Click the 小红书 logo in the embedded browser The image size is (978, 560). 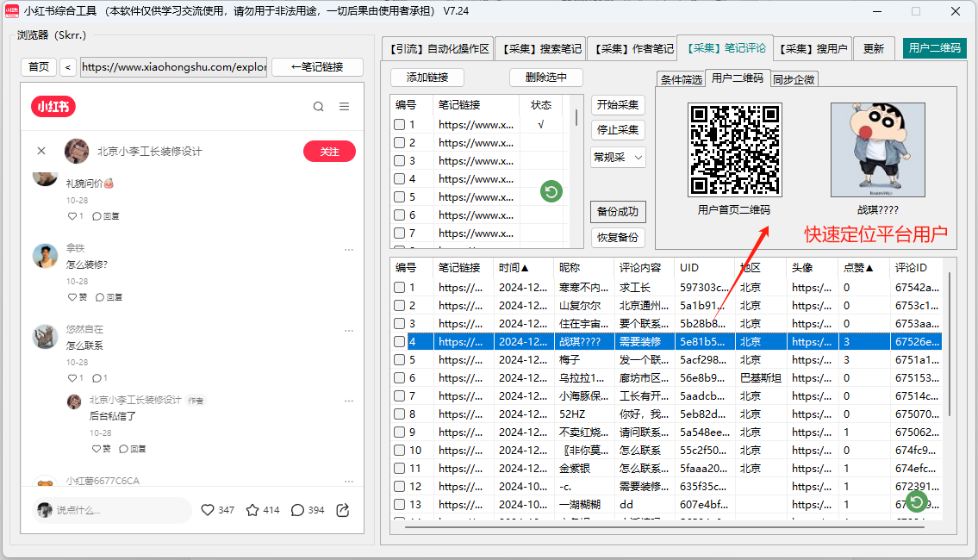[52, 106]
